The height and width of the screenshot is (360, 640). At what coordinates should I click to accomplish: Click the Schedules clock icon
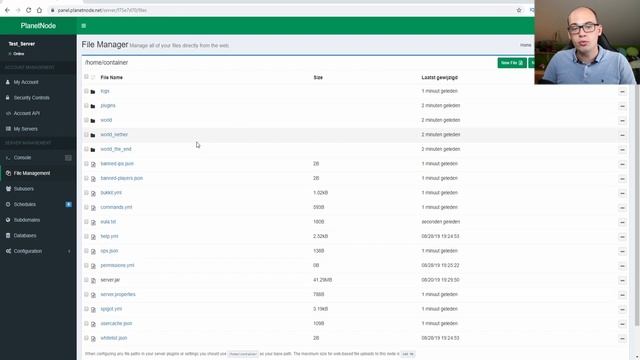point(8,204)
